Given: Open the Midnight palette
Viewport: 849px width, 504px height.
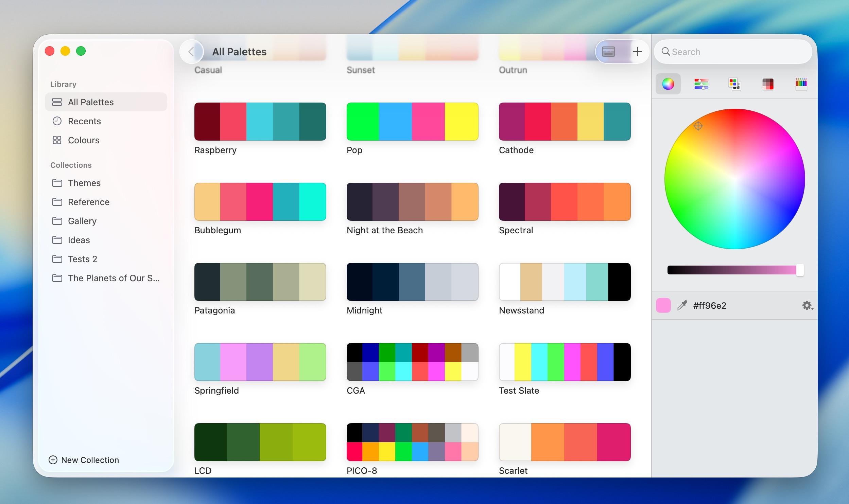Looking at the screenshot, I should click(x=412, y=282).
